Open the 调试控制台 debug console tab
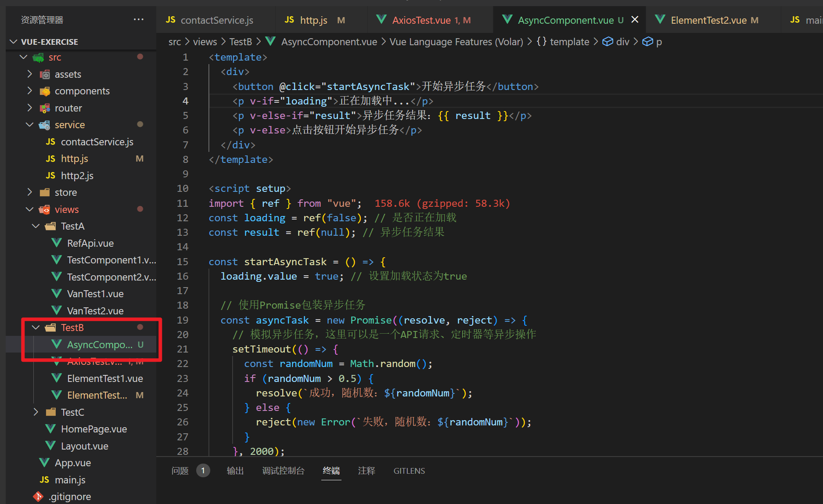 283,471
